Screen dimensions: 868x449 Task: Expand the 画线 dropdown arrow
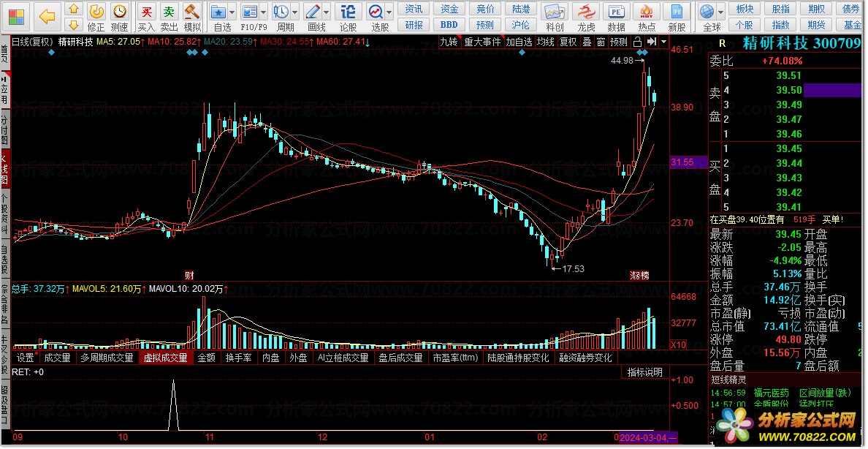327,12
